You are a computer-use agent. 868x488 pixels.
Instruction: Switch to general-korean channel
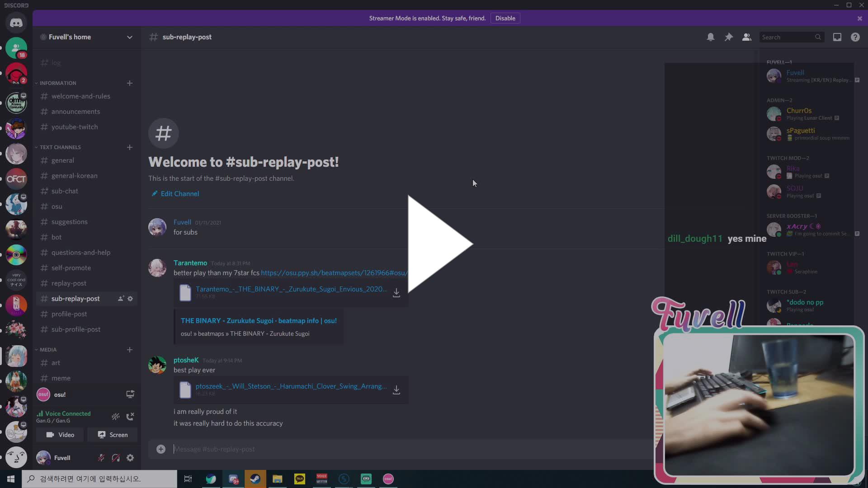coord(74,176)
